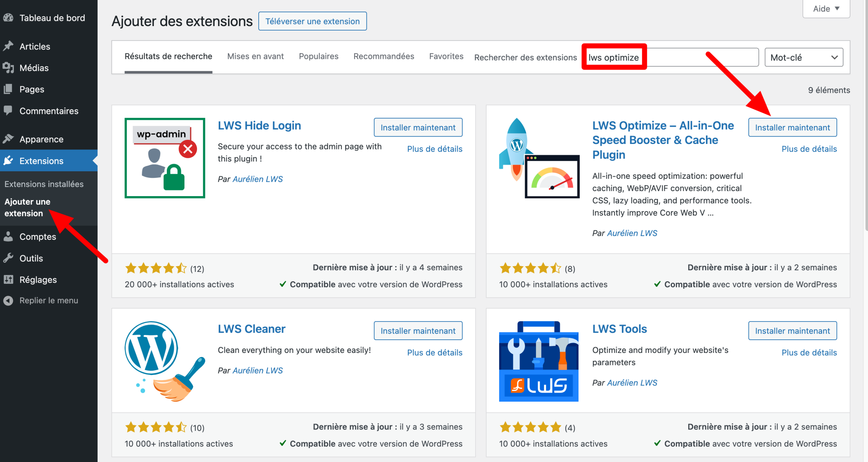This screenshot has height=462, width=868.
Task: Switch to Favorites tab
Action: pyautogui.click(x=446, y=57)
